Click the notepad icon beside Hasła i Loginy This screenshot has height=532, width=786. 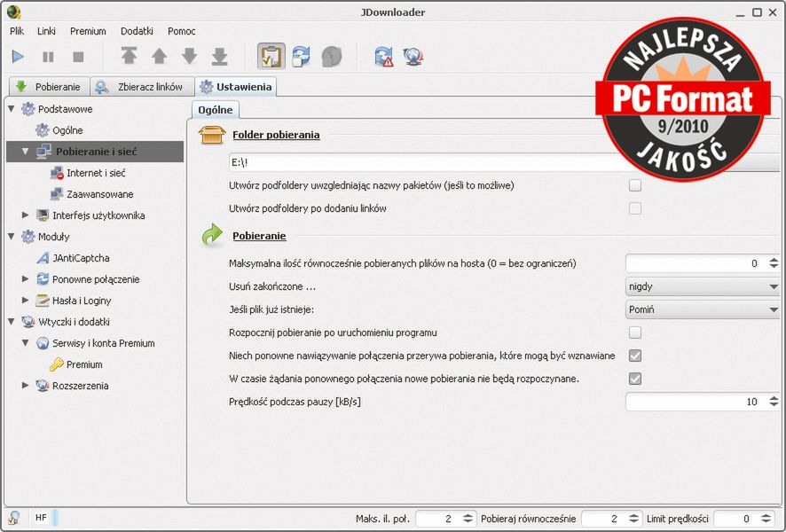point(43,301)
